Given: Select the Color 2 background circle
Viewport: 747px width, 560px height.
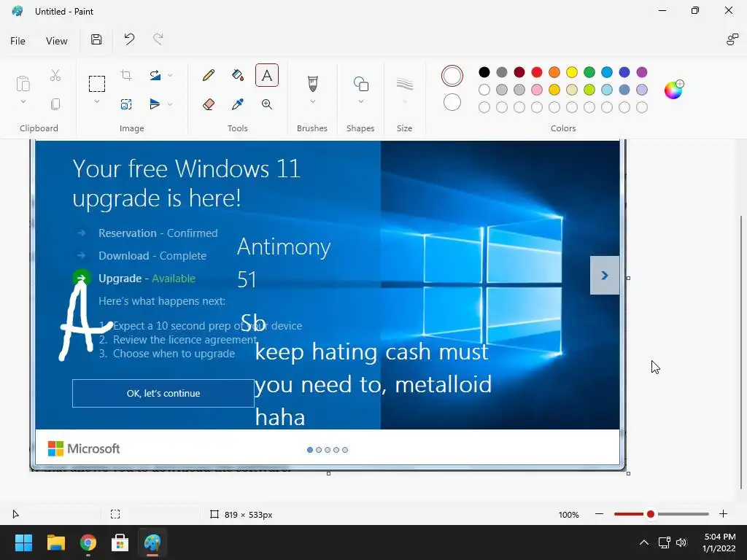Looking at the screenshot, I should coord(452,102).
